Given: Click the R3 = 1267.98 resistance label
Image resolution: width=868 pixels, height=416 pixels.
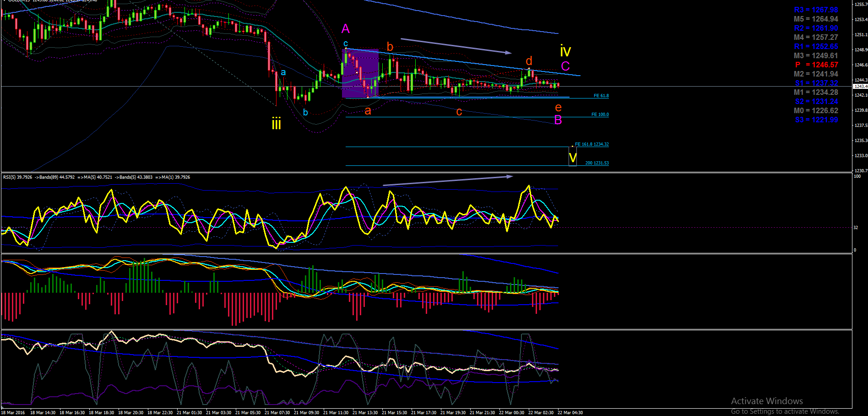Looking at the screenshot, I should click(816, 10).
